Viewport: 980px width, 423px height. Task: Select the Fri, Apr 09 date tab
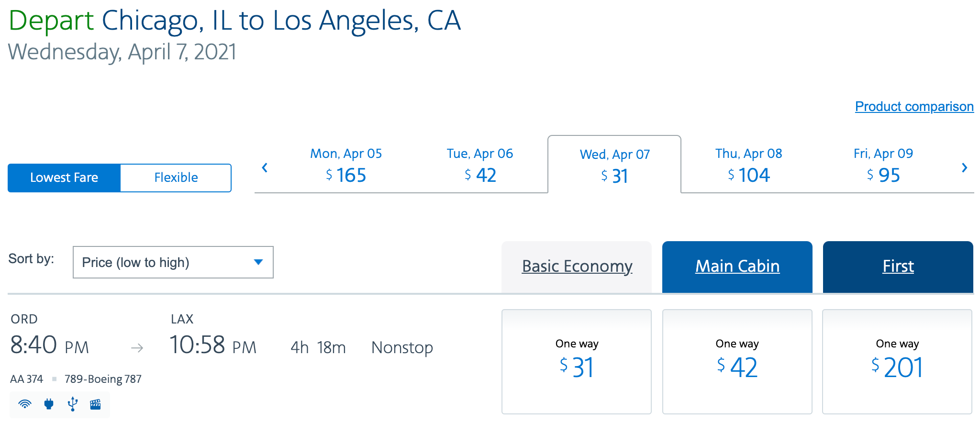point(883,165)
